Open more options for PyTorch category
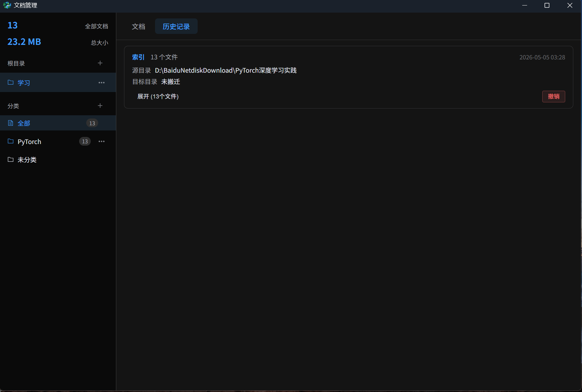582x392 pixels. 101,141
